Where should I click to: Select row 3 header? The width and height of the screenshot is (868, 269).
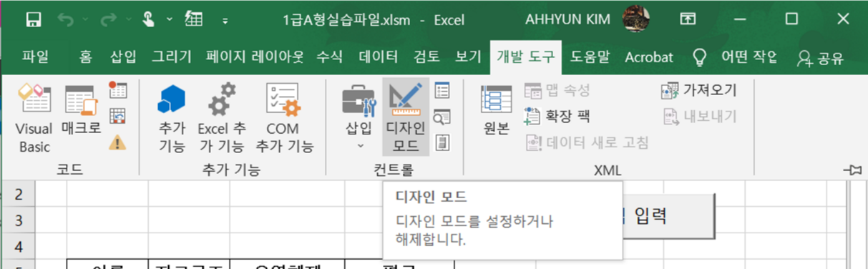pyautogui.click(x=19, y=220)
